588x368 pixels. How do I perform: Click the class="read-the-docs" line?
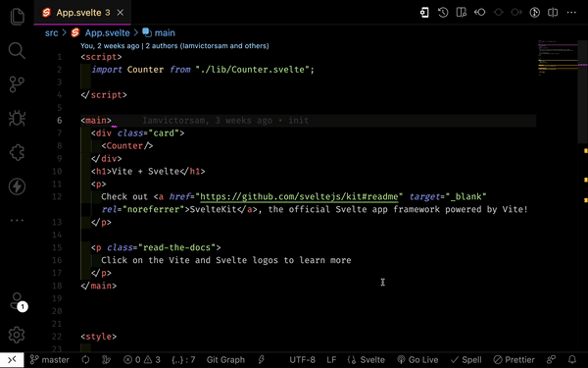click(x=156, y=247)
